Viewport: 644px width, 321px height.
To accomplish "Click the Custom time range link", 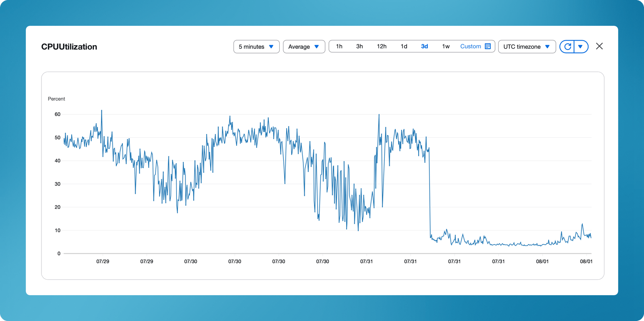I will point(471,46).
